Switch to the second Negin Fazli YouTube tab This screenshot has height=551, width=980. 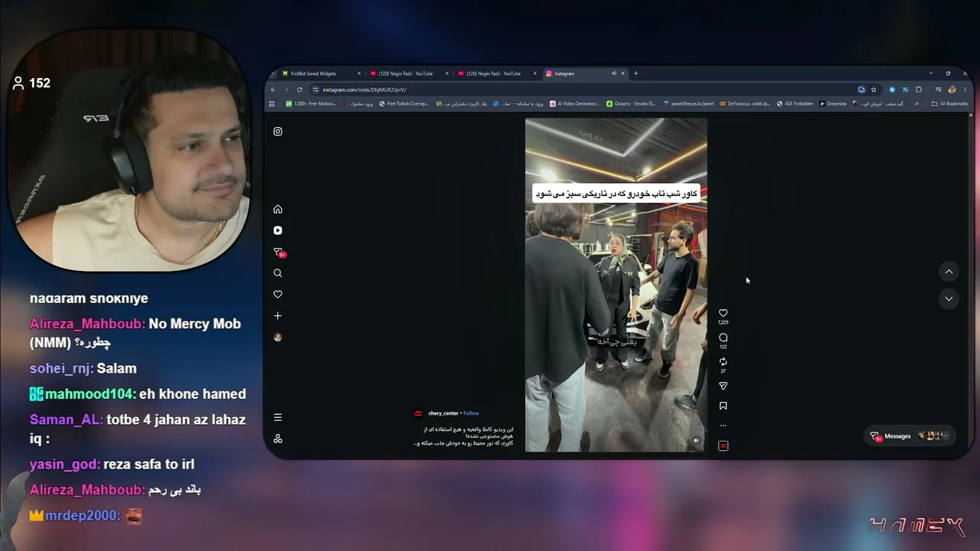pos(498,73)
